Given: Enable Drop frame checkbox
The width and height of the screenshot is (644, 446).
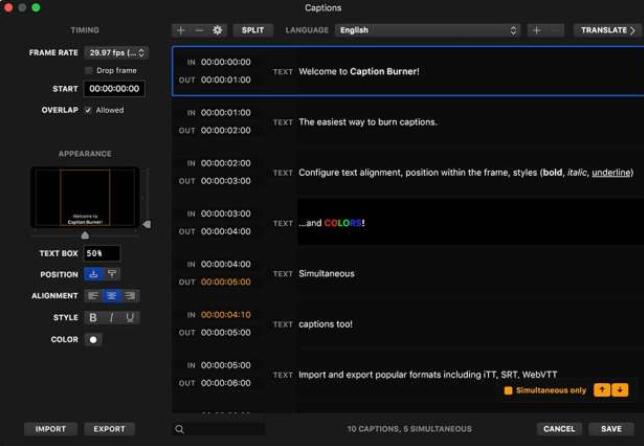Looking at the screenshot, I should coord(88,71).
